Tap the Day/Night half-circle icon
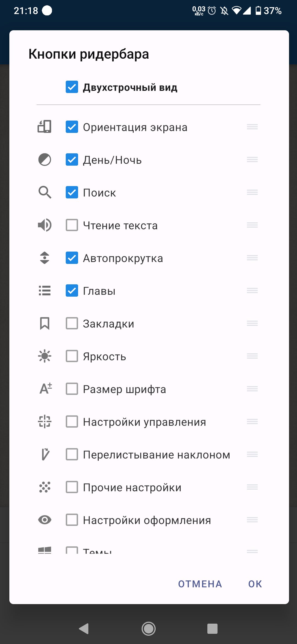297x644 pixels. [x=45, y=160]
